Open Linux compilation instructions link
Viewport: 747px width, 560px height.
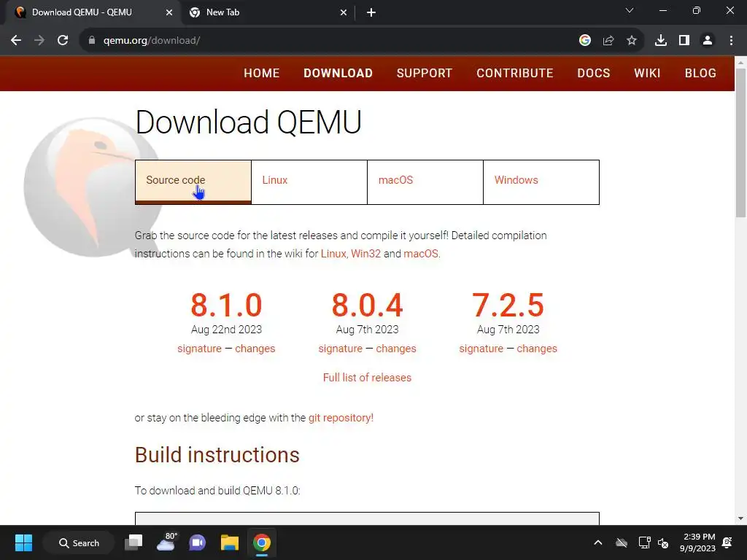tap(333, 253)
